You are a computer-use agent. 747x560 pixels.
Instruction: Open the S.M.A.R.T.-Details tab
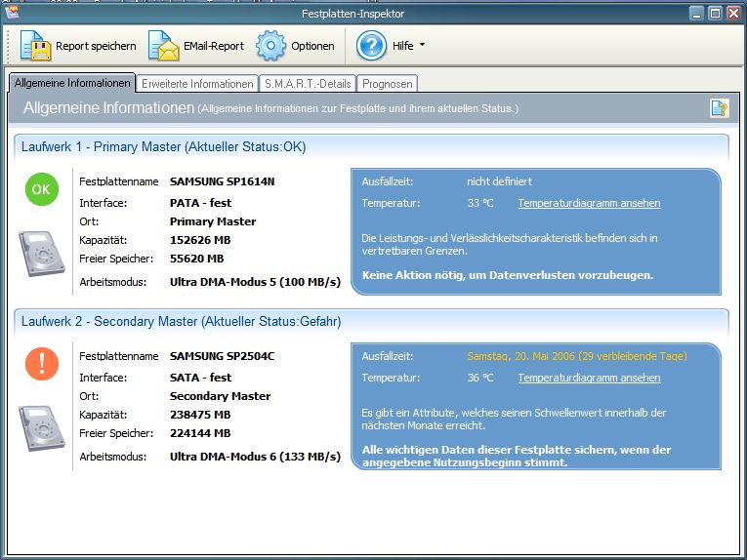tap(308, 84)
